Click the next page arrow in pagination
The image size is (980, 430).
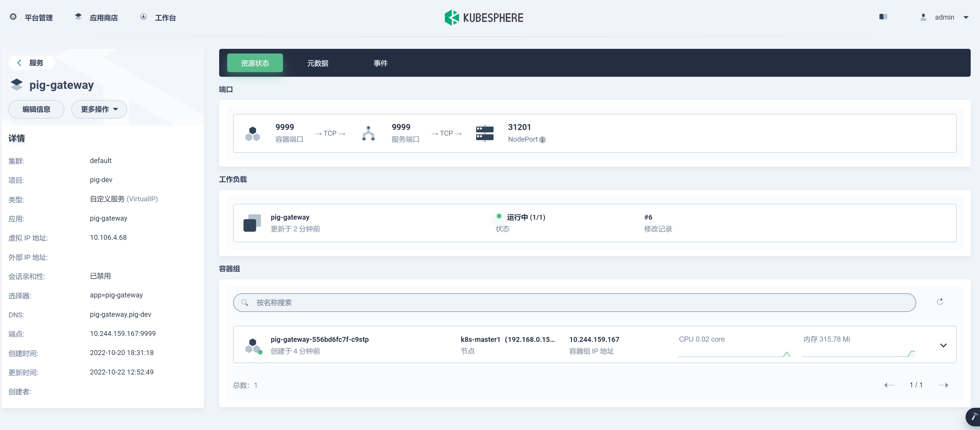pyautogui.click(x=943, y=385)
